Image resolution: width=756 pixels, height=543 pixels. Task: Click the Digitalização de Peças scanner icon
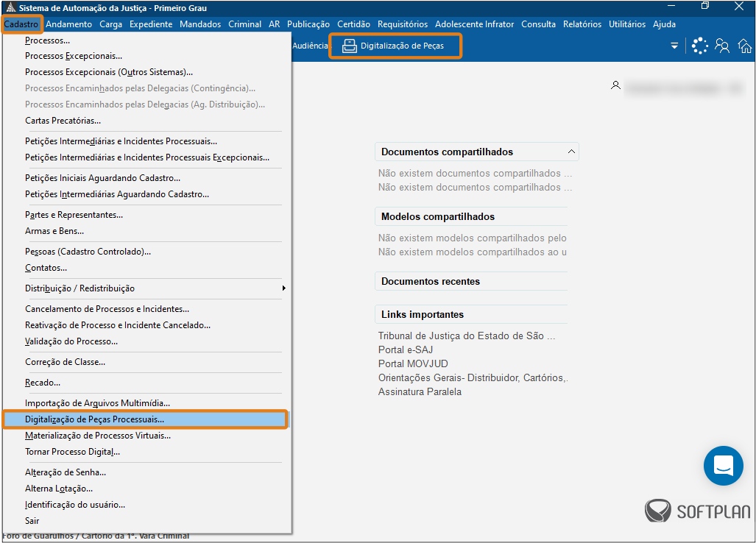pyautogui.click(x=349, y=46)
